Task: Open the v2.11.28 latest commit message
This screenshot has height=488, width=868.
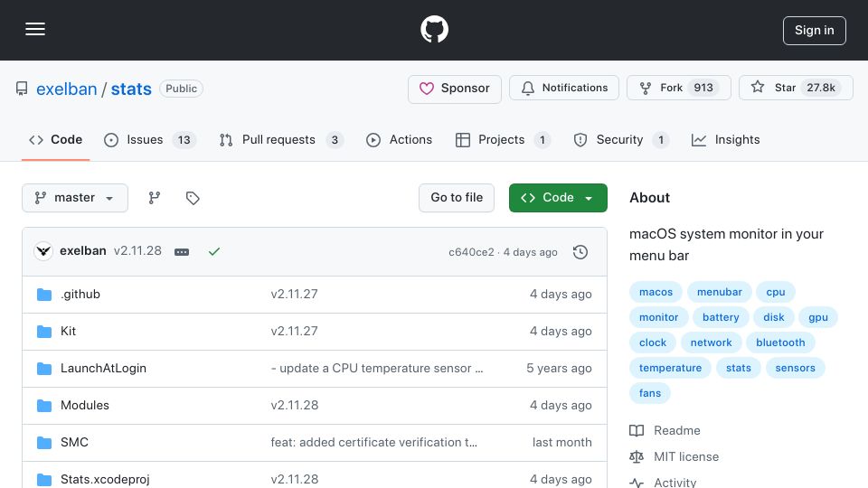Action: [x=137, y=250]
